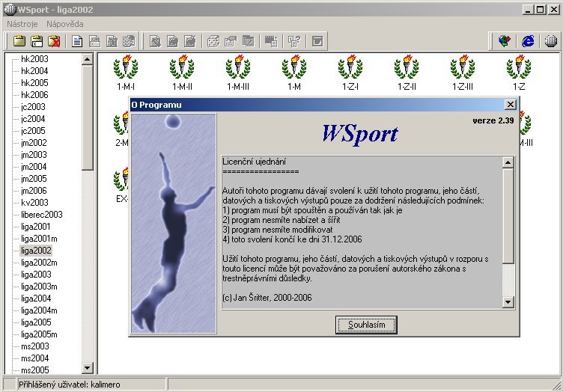
Task: Close the O Programu dialog
Action: [x=511, y=105]
